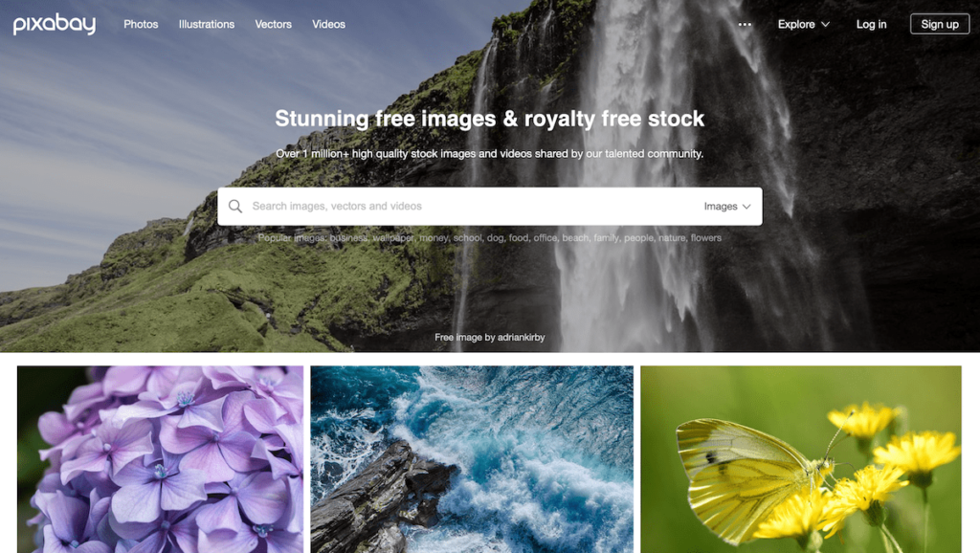Click the Pixabay logo
The width and height of the screenshot is (980, 553).
pos(55,24)
